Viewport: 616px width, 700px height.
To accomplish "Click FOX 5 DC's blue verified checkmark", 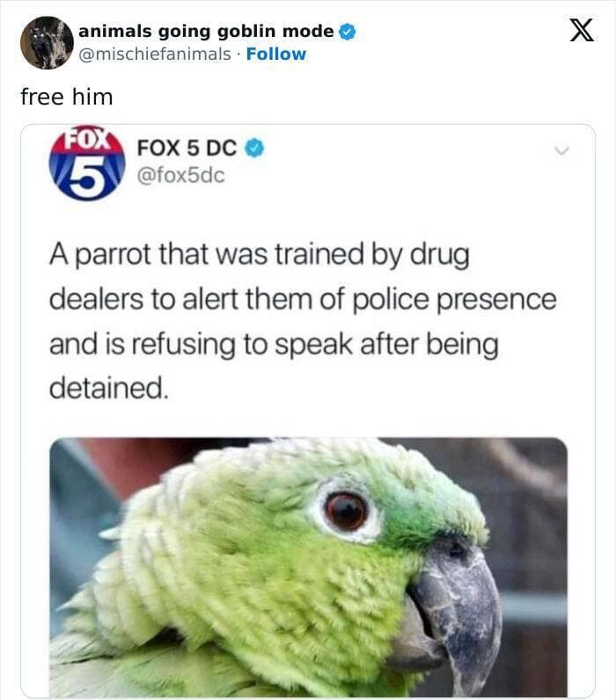I will pos(254,149).
